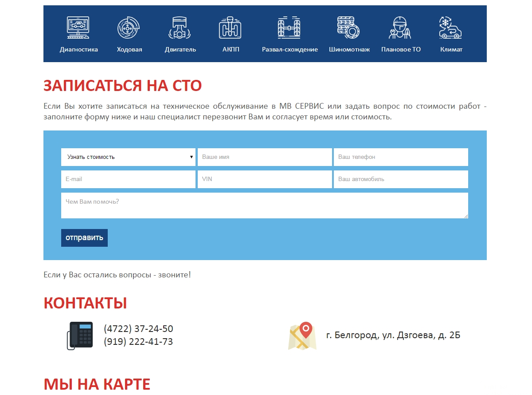Viewport: 532px width, 395px height.
Task: Click the Чем Вам помочь textarea
Action: click(x=264, y=205)
